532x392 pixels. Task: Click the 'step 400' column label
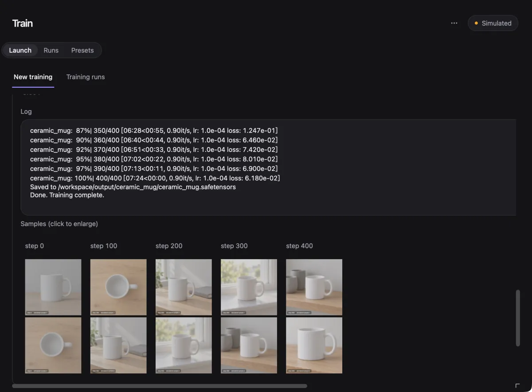pos(299,246)
